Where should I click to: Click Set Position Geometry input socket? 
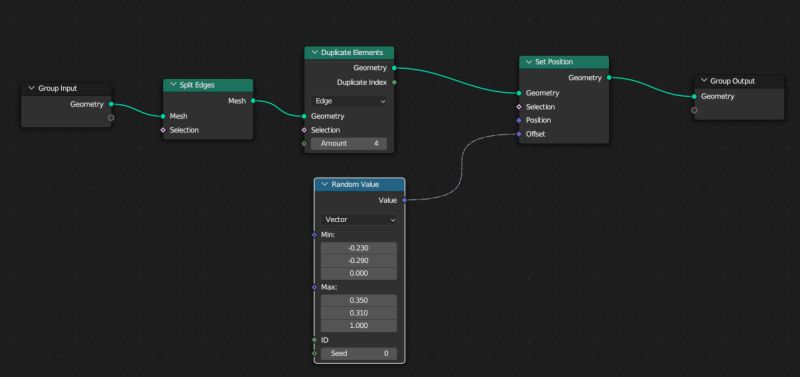coord(519,93)
